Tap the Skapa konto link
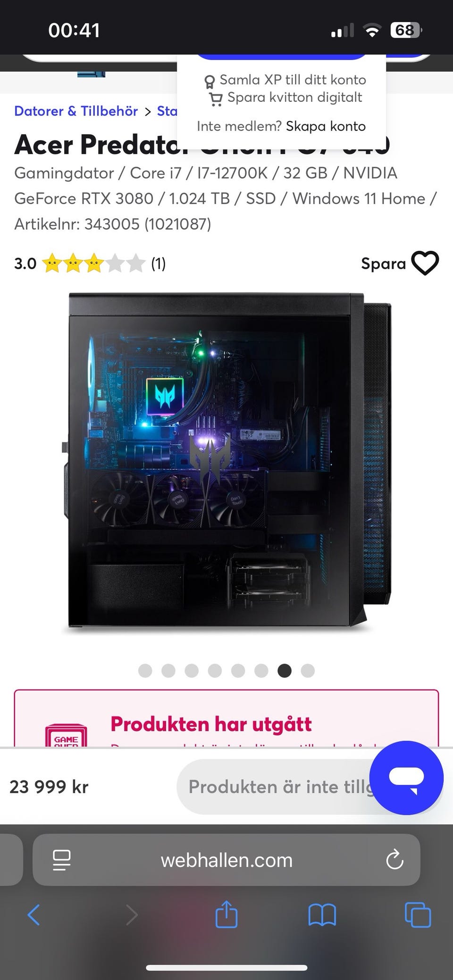 tap(326, 126)
